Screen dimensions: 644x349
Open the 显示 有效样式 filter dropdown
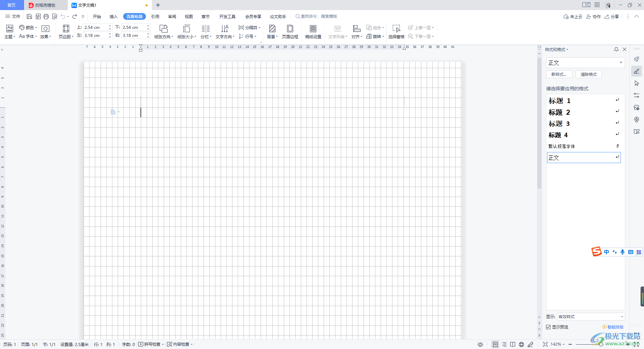pyautogui.click(x=591, y=317)
